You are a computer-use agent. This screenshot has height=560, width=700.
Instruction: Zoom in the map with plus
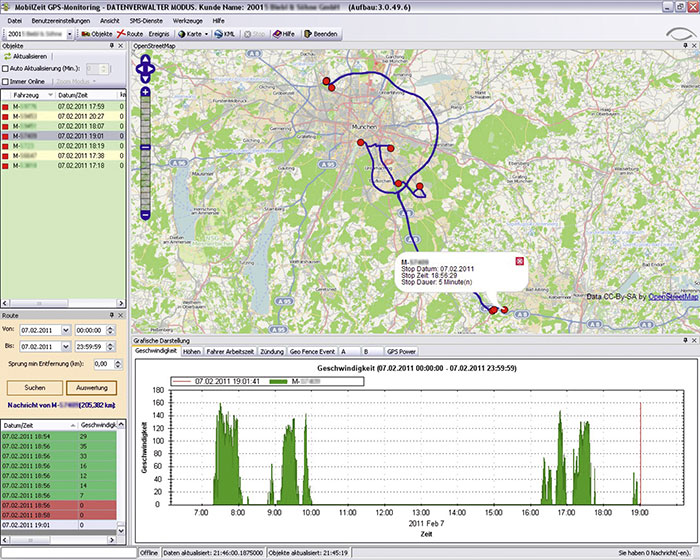click(146, 92)
